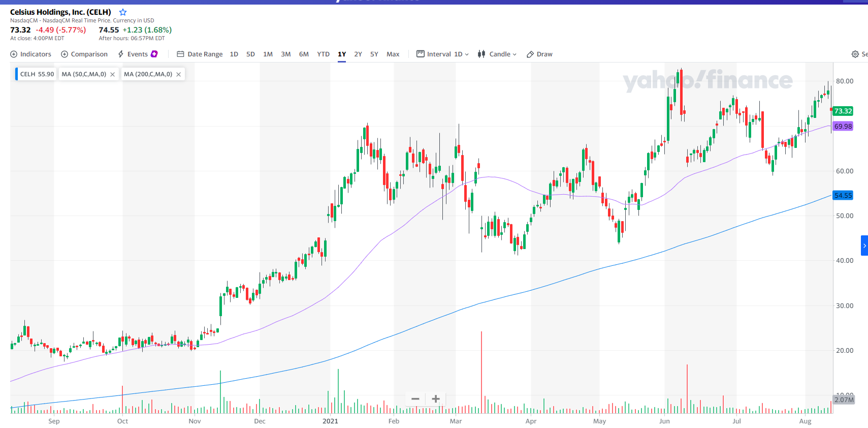
Task: Expand the Candle chart type dropdown
Action: click(497, 54)
